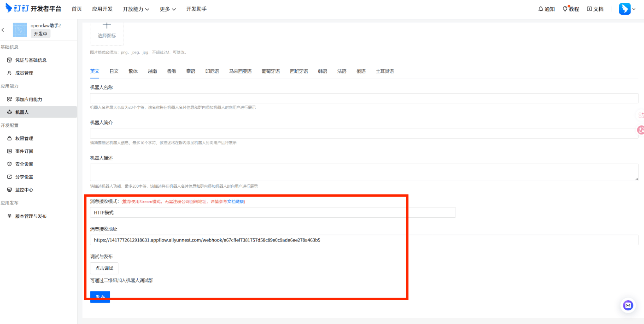Click the back arrow beside openclaw助手2
Viewport: 644px width, 324px height.
(3, 30)
